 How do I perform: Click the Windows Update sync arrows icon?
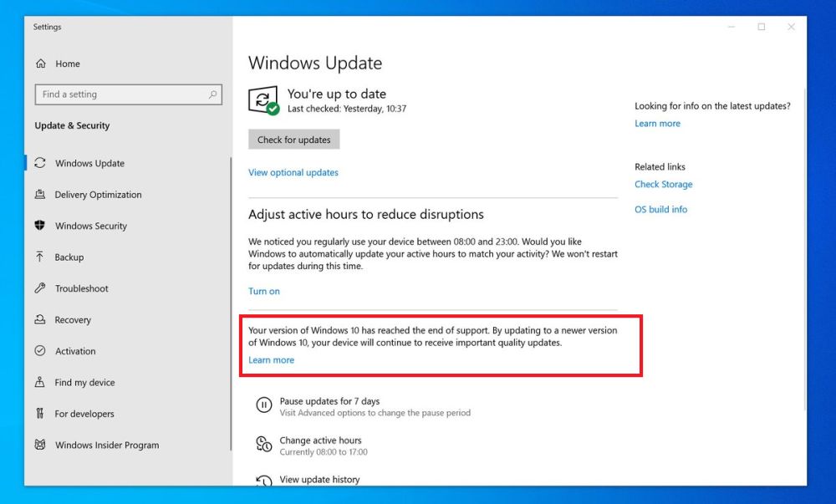(x=40, y=163)
